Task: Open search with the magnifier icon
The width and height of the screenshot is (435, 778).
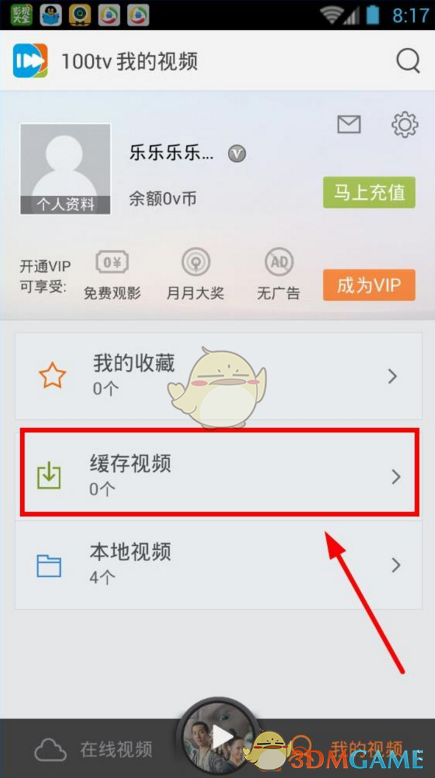Action: [408, 61]
